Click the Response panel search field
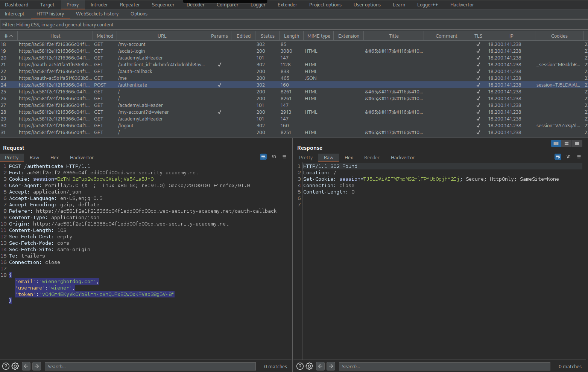The image size is (588, 372). coord(444,366)
